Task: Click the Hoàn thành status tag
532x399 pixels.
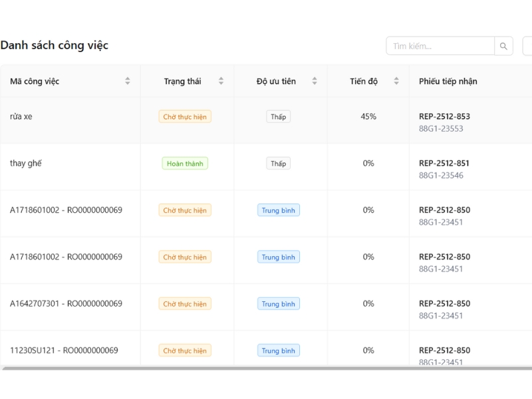Action: 185,164
